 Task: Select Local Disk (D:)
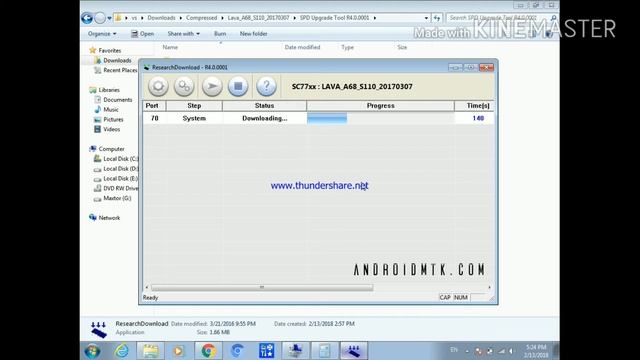[x=121, y=169]
